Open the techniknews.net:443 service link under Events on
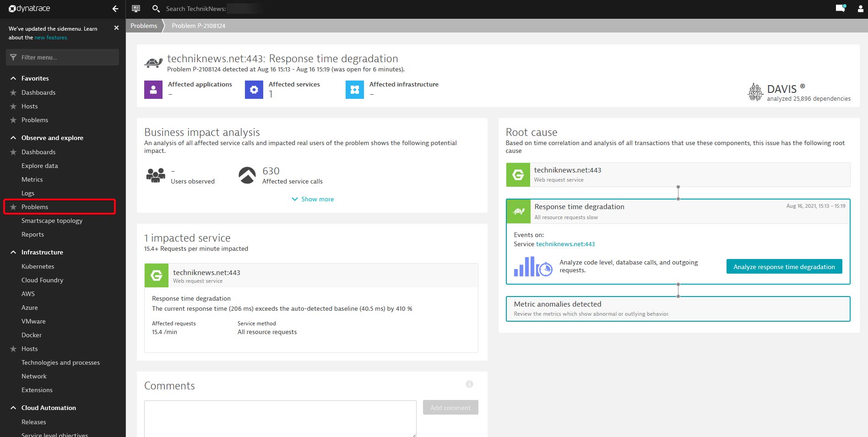868x437 pixels. [565, 244]
